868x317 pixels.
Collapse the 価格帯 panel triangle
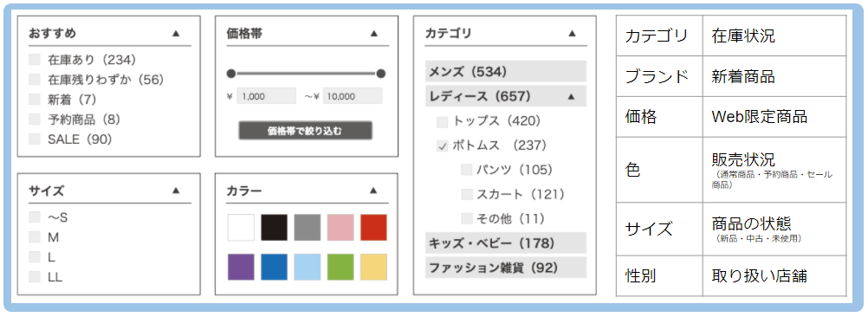point(373,33)
